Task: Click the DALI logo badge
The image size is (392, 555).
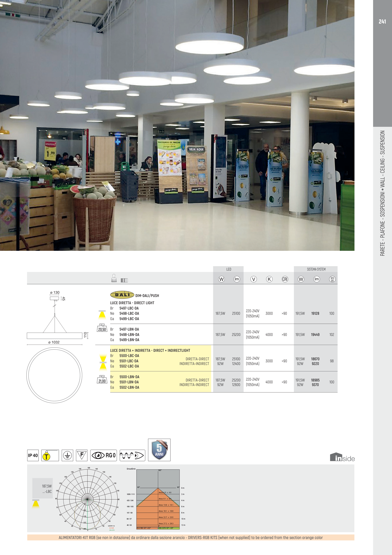Action: (x=122, y=295)
